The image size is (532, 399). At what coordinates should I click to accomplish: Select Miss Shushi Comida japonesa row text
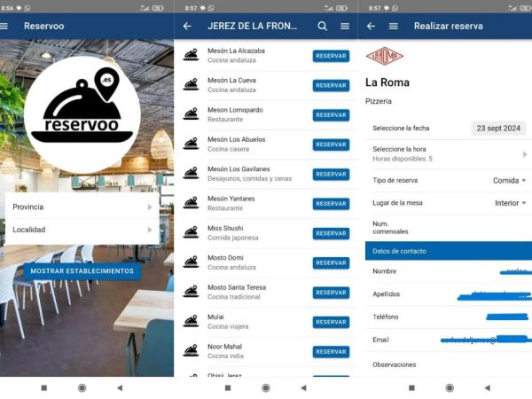tap(232, 232)
